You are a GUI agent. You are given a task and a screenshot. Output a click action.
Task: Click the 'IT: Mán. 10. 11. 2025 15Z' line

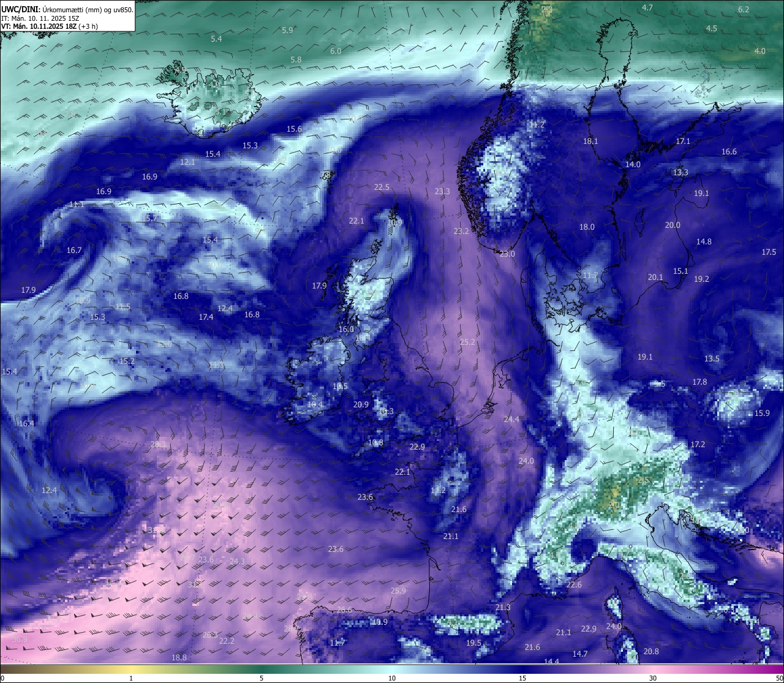pyautogui.click(x=40, y=18)
